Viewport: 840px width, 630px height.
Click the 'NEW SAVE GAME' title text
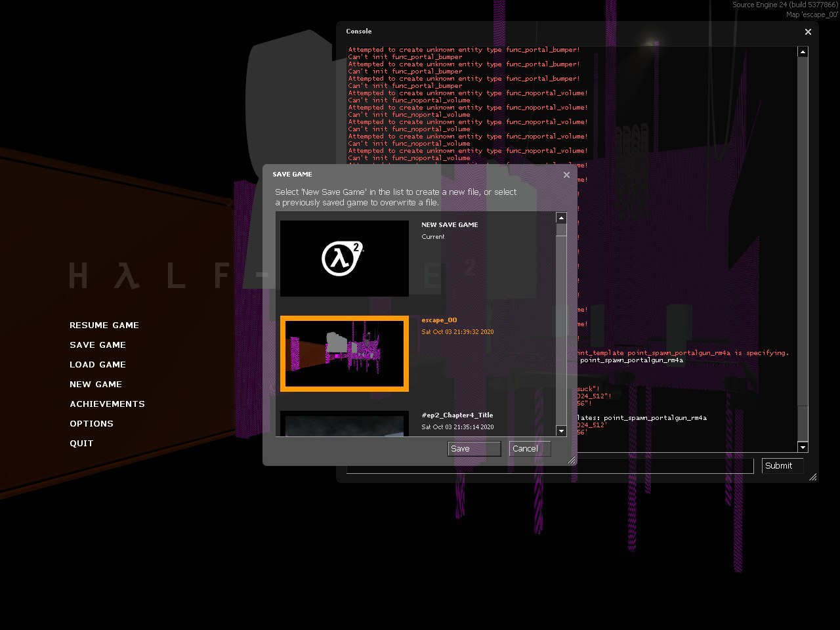tap(450, 225)
